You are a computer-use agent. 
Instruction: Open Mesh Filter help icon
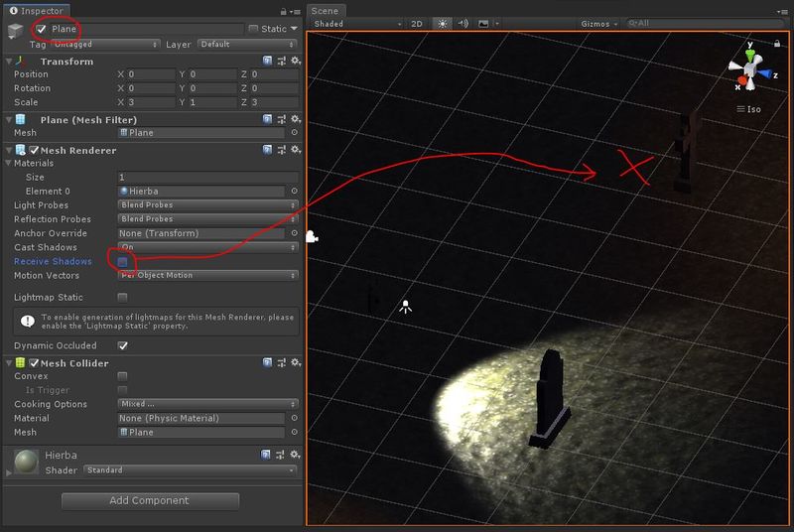pos(267,119)
